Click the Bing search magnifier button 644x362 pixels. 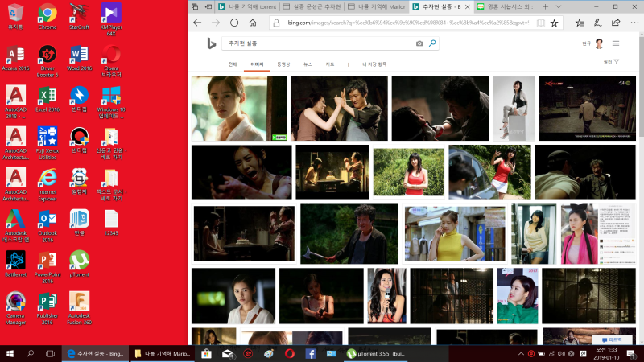tap(432, 43)
